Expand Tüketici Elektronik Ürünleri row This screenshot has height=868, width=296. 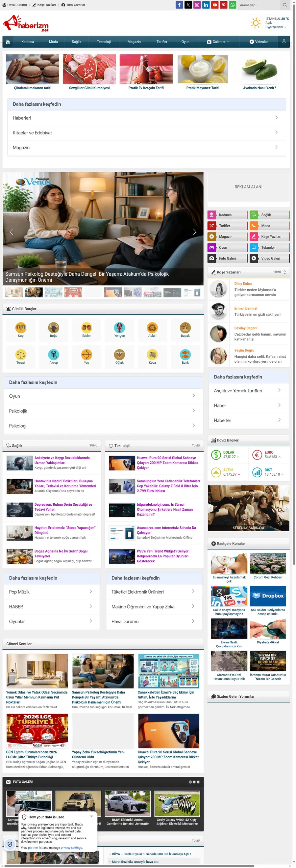154,591
